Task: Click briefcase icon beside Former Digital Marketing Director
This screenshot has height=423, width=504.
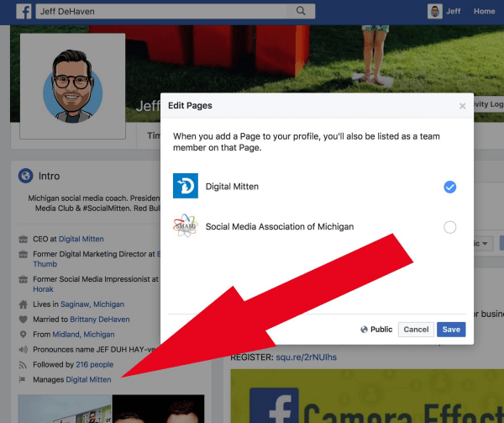Action: pos(24,254)
